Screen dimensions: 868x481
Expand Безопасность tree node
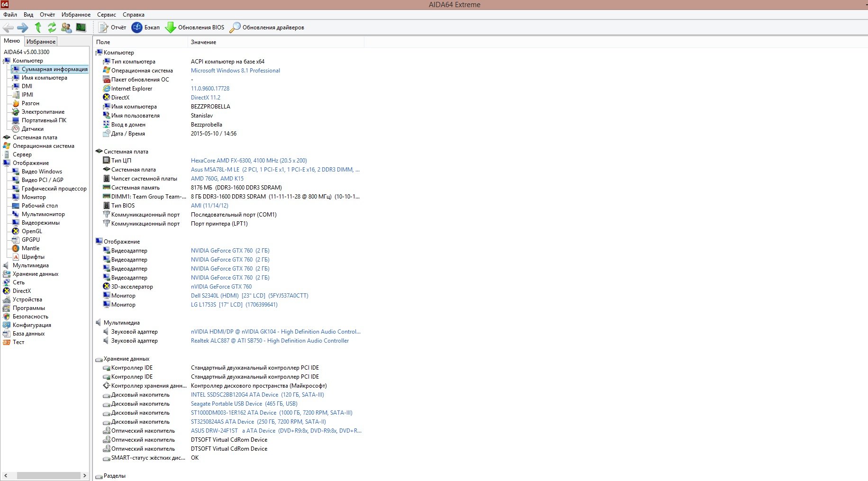(30, 317)
